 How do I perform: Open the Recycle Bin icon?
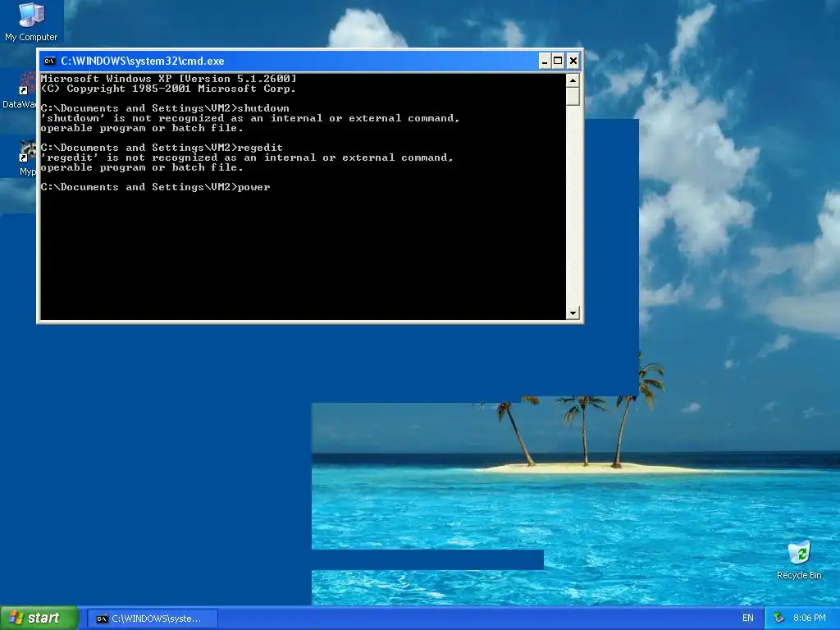click(799, 560)
